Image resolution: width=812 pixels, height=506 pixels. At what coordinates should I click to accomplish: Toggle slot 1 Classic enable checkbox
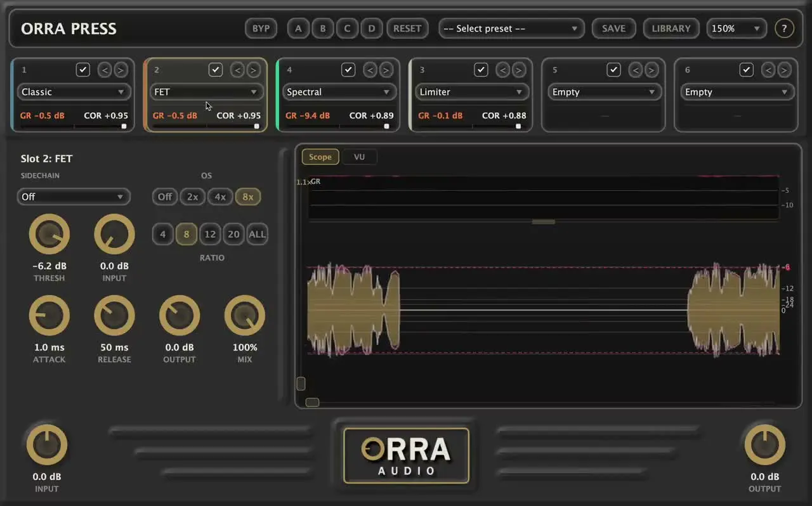[83, 70]
